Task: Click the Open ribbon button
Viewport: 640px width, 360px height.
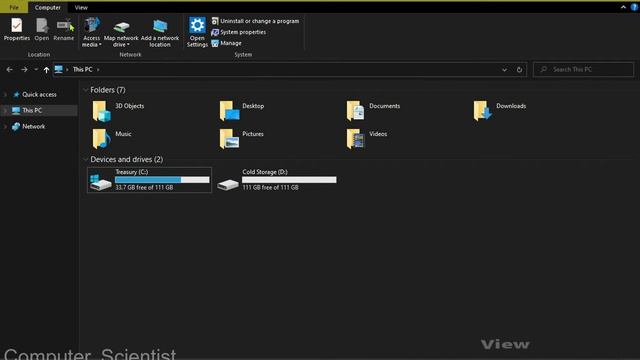Action: [x=42, y=29]
